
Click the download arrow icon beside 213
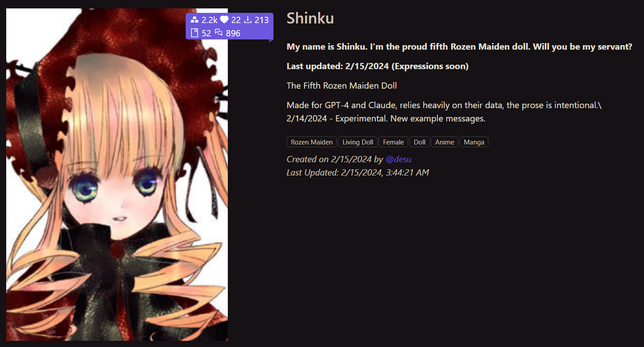(x=248, y=19)
